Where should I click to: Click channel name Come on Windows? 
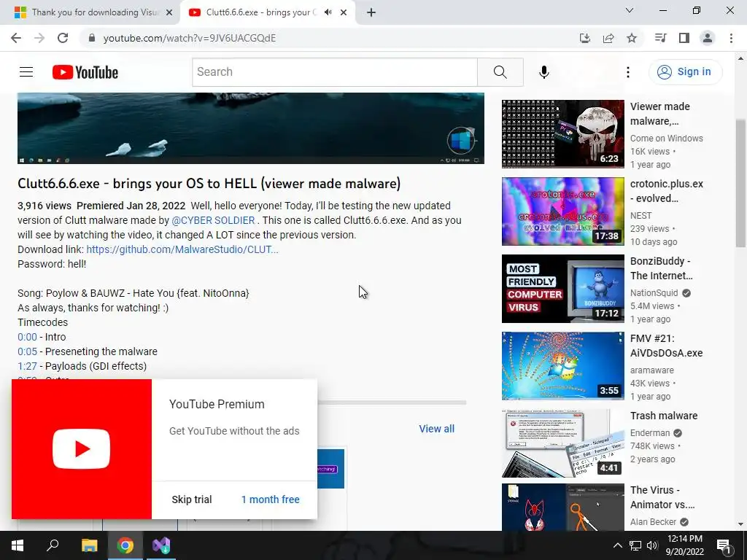[667, 138]
